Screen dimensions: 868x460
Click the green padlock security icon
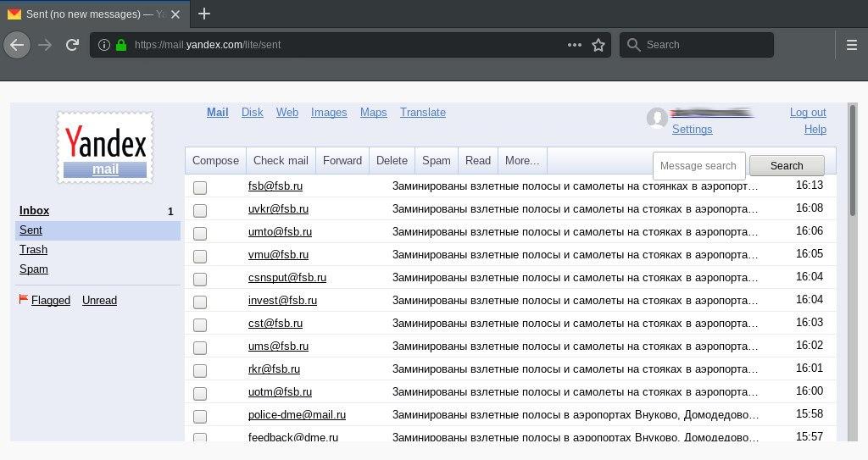[121, 45]
